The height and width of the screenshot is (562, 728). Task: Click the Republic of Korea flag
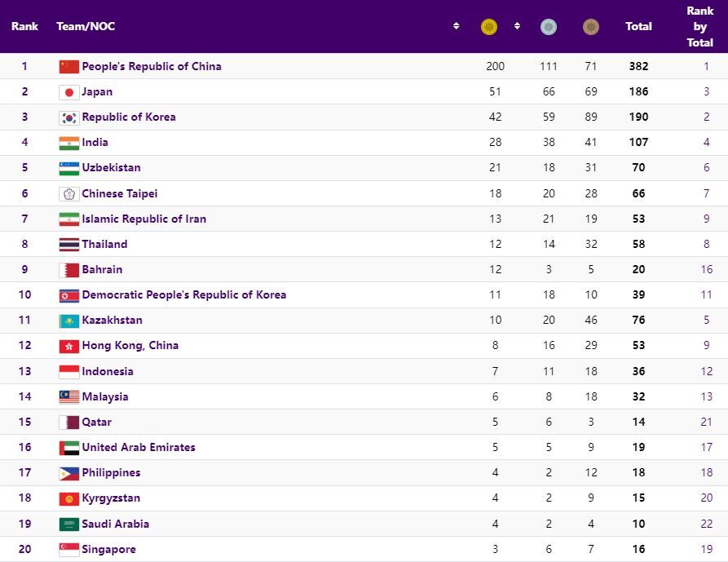click(x=68, y=117)
